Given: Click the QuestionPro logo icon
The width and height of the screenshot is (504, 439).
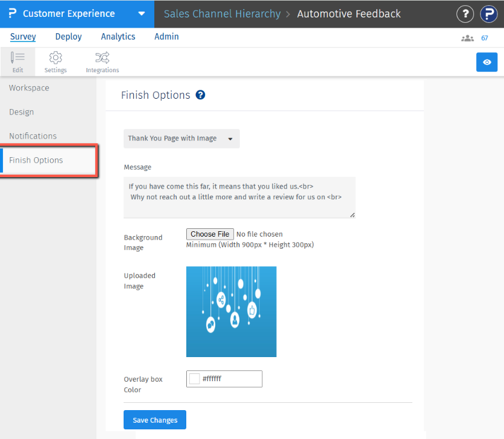Looking at the screenshot, I should coord(12,13).
